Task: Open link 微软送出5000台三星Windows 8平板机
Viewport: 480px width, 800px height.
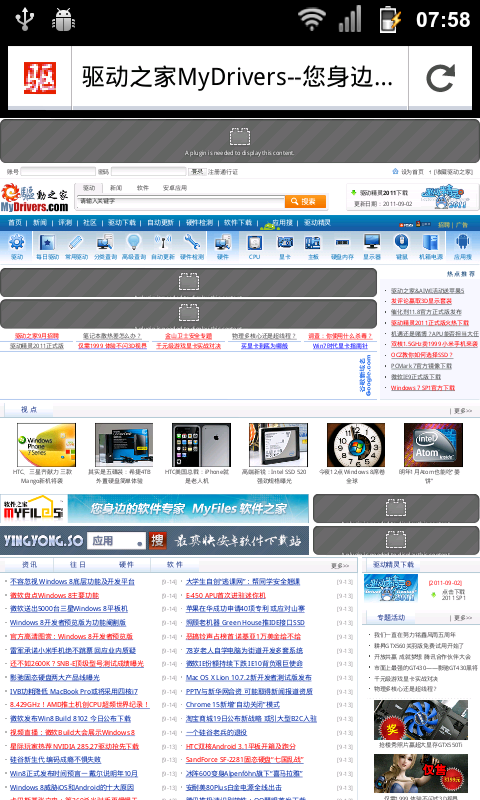Action: click(69, 609)
